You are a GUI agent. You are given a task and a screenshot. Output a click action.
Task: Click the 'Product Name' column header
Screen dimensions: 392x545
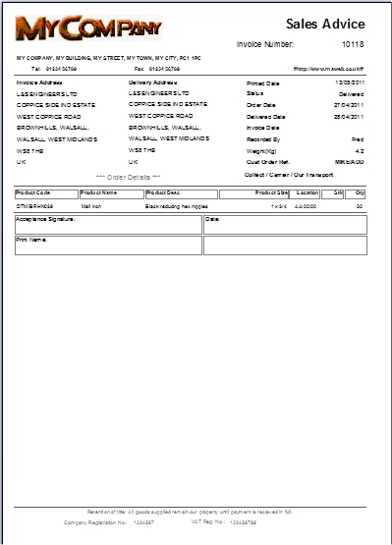pyautogui.click(x=112, y=194)
